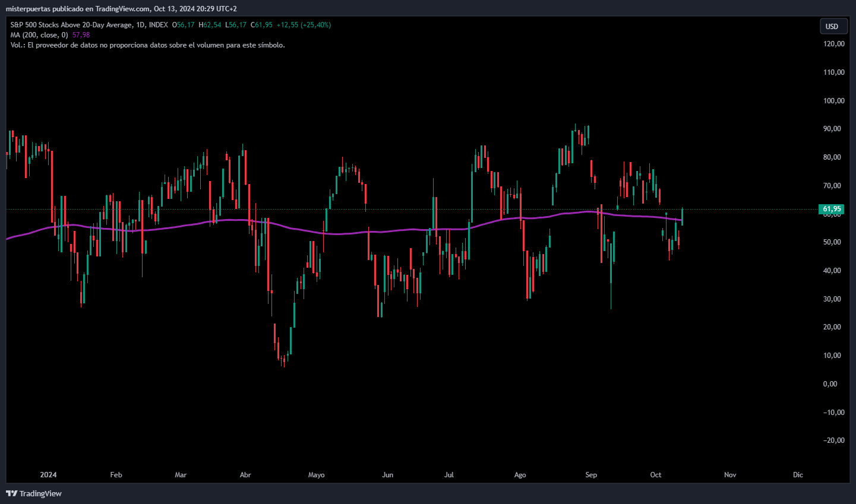Click the current price label 61,95

tap(832, 209)
